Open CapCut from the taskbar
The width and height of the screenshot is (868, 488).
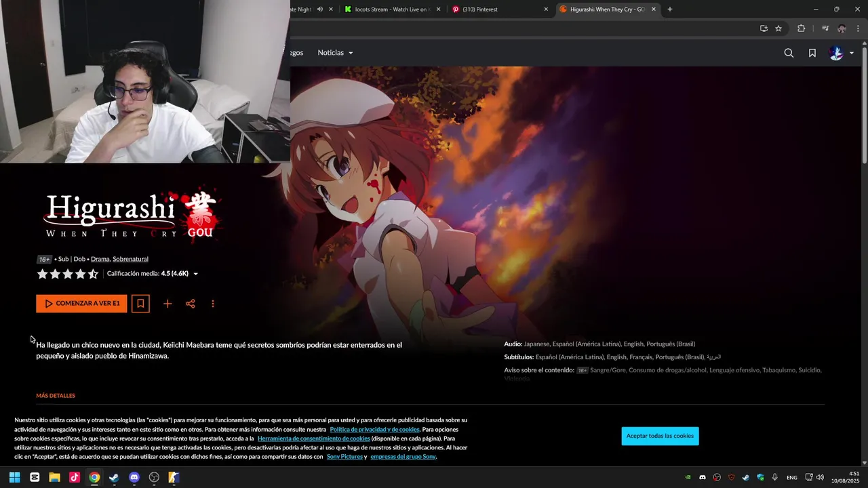35,477
